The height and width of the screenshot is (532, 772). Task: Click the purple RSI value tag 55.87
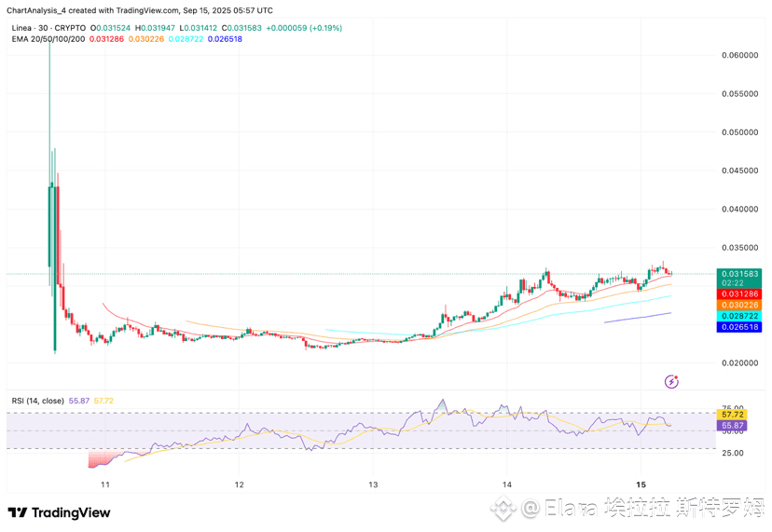point(732,425)
